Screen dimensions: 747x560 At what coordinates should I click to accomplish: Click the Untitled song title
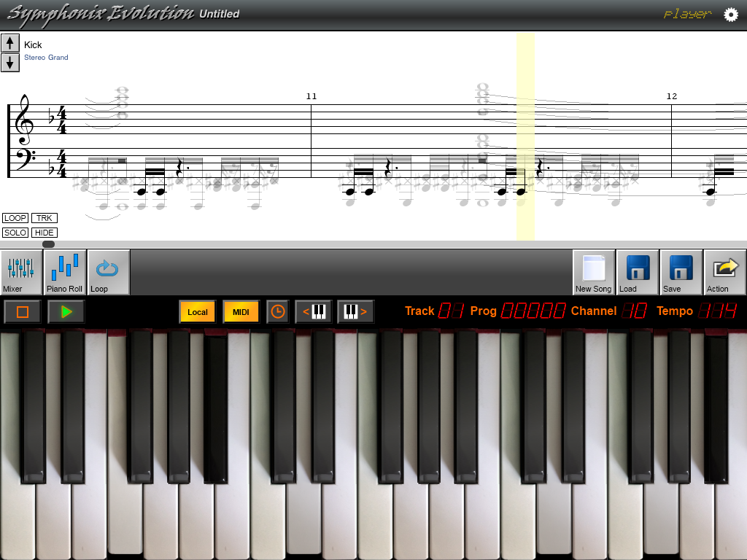point(219,14)
